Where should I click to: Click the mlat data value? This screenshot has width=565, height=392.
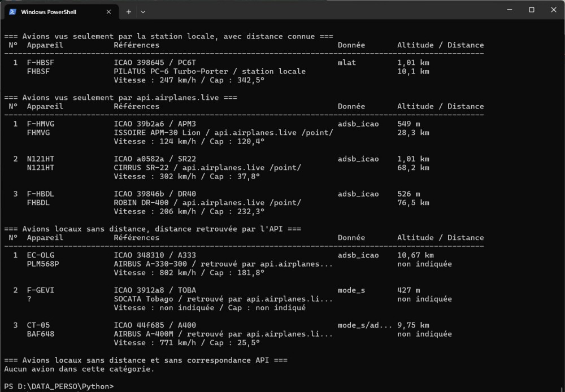click(x=347, y=62)
